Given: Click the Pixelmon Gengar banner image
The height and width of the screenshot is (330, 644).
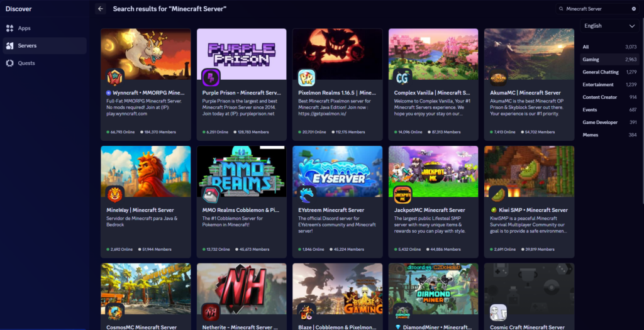Looking at the screenshot, I should coord(338,54).
